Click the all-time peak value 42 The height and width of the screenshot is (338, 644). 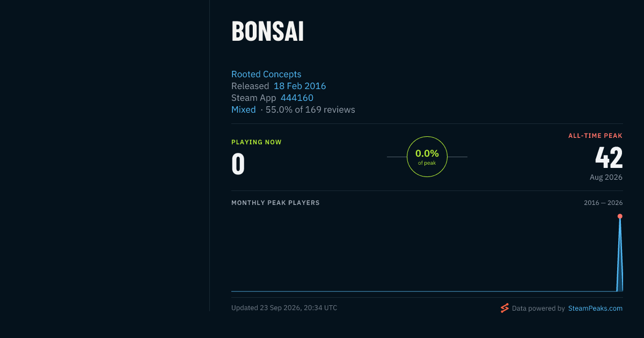[x=609, y=158]
